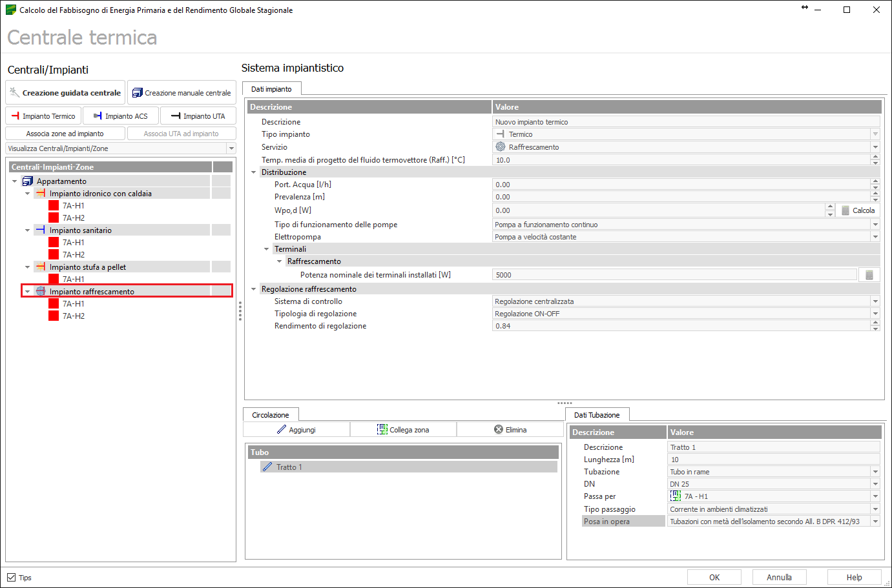
Task: Add a new Impianto ACS
Action: coord(121,116)
